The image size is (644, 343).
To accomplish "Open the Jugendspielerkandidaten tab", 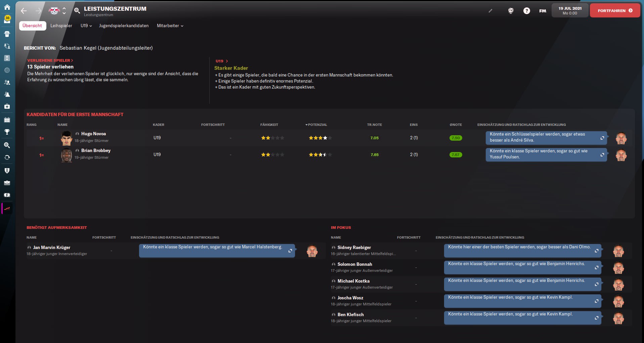I will click(x=124, y=26).
